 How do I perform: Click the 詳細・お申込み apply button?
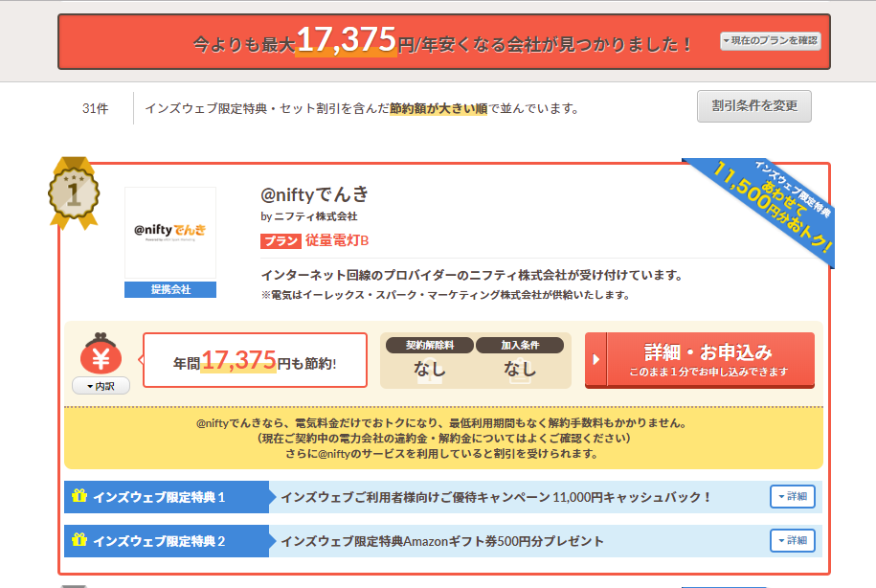point(700,359)
